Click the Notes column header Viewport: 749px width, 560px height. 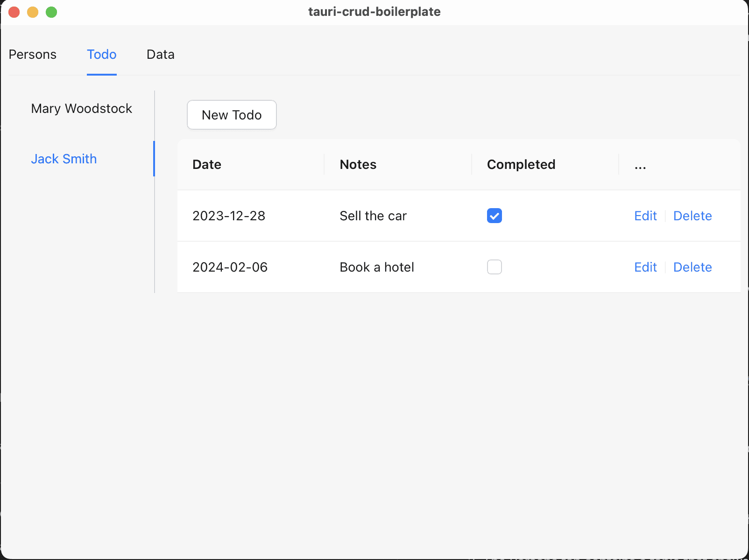click(x=358, y=165)
